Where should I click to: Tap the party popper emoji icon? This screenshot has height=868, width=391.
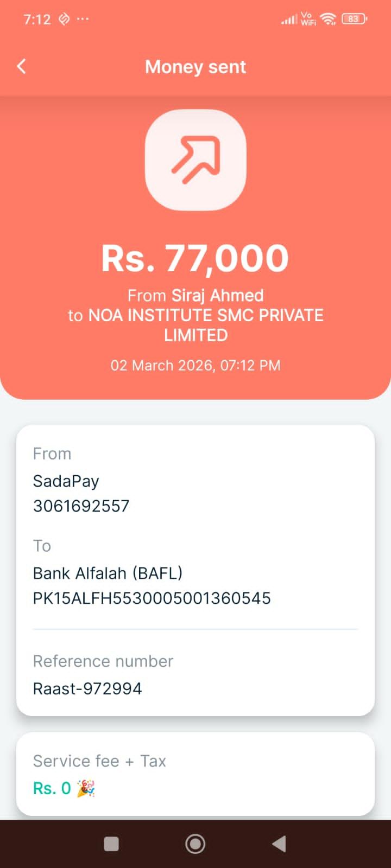(x=86, y=788)
